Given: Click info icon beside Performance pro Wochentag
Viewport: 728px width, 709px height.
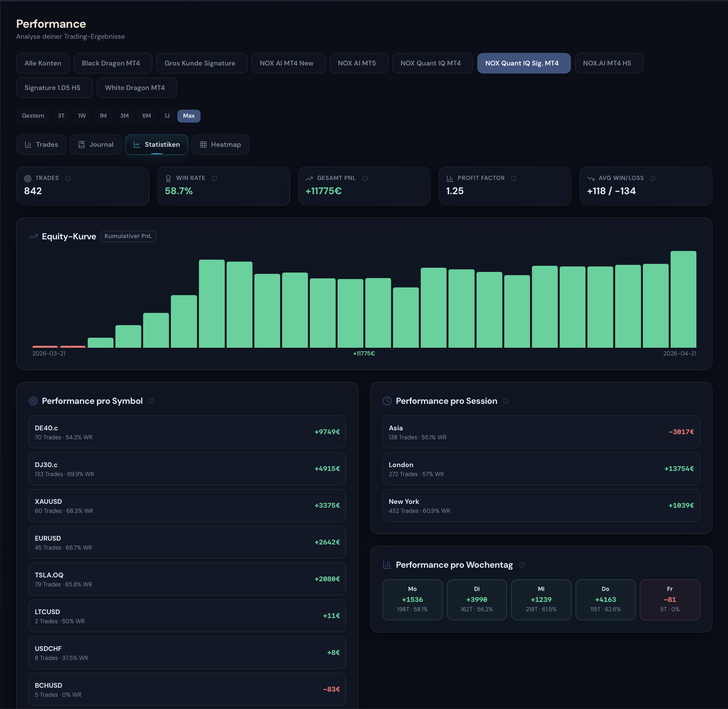Looking at the screenshot, I should 522,565.
